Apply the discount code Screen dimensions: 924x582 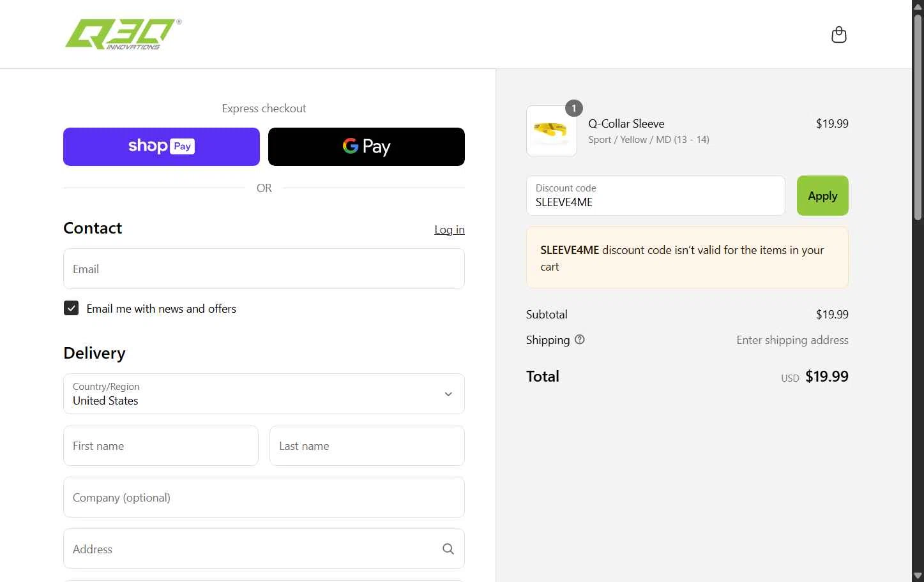(822, 195)
